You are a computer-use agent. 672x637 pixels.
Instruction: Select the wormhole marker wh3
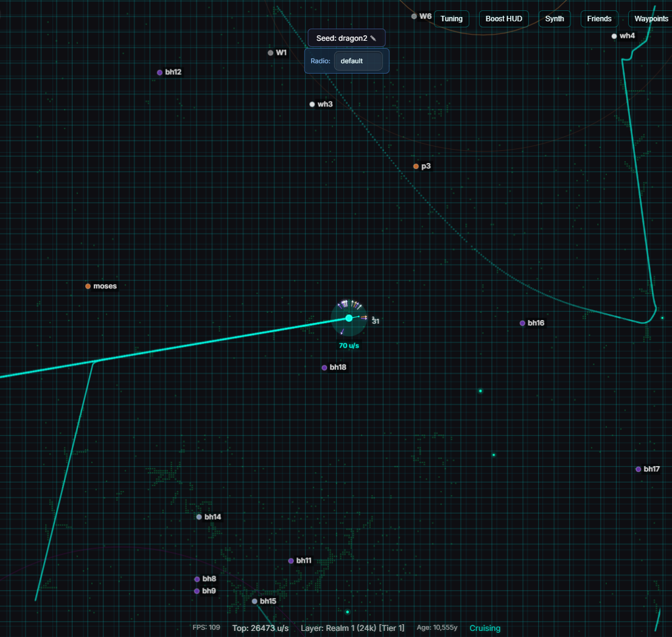pyautogui.click(x=312, y=104)
